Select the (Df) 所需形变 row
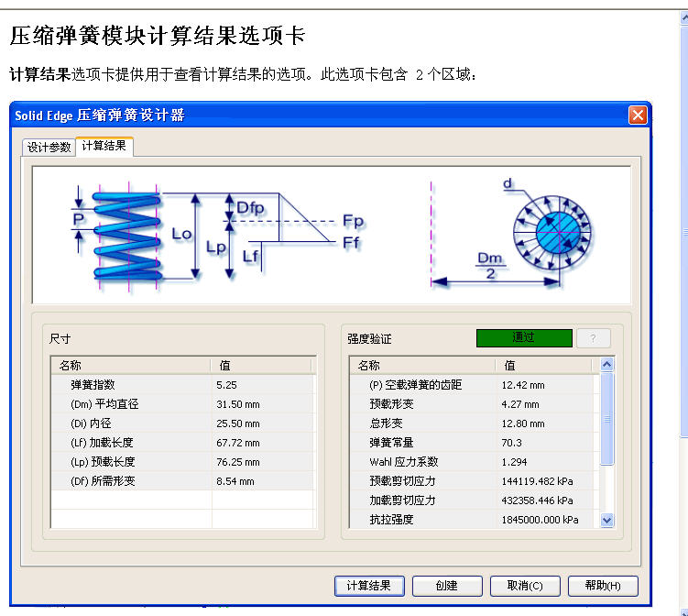Viewport: 688px width, 616px height. tap(182, 481)
